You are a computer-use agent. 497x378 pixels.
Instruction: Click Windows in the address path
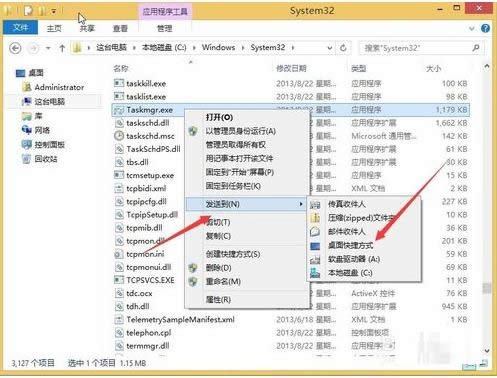(218, 48)
